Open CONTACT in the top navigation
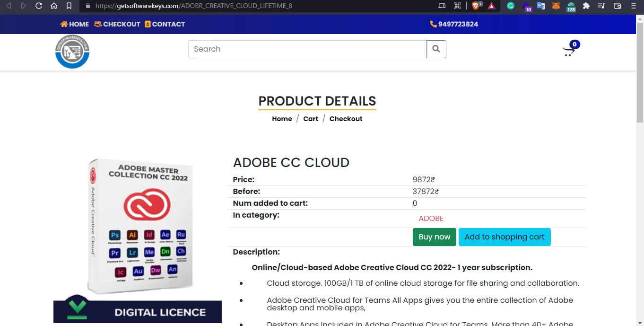This screenshot has width=644, height=326. click(x=165, y=24)
